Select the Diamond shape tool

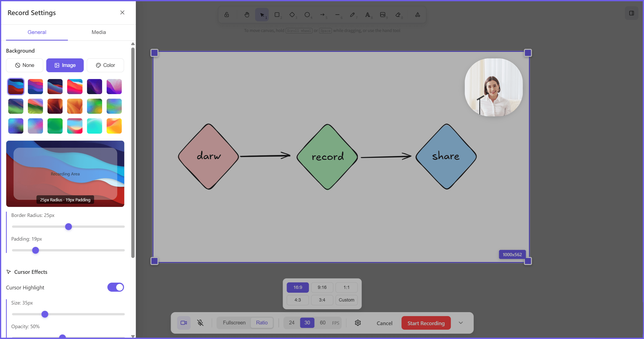[292, 14]
